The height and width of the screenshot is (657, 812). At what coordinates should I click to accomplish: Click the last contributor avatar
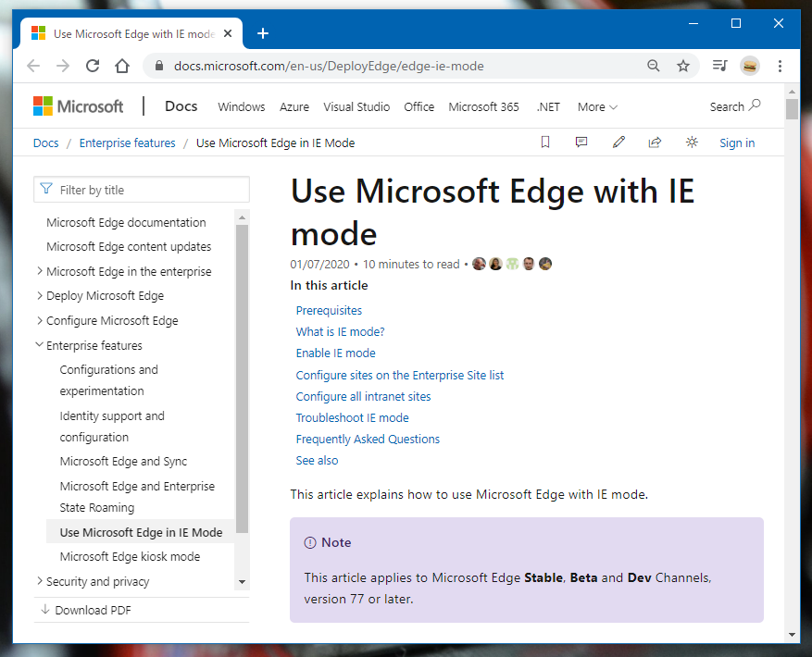(x=545, y=264)
